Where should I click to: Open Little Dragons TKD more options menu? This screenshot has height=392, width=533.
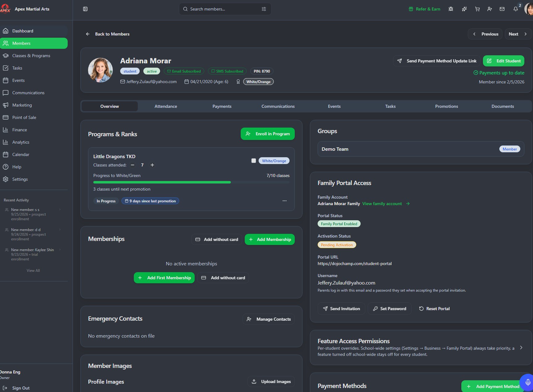(x=285, y=201)
